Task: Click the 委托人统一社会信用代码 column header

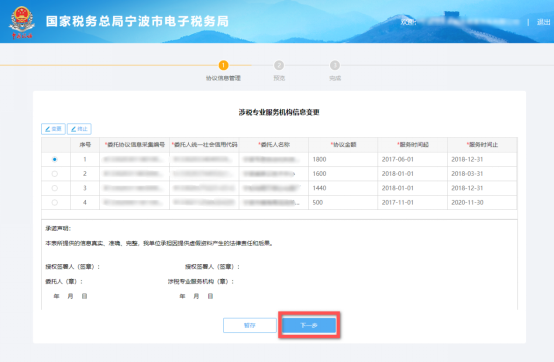Action: 204,145
